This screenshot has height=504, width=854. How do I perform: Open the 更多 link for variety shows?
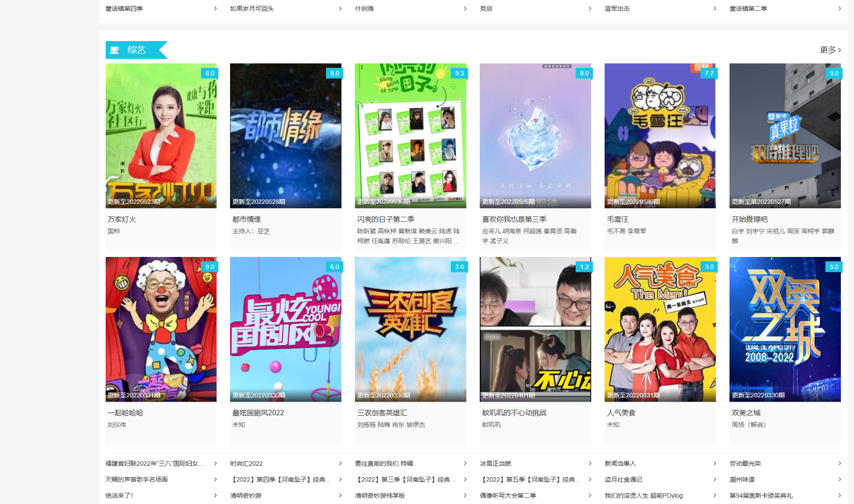(x=830, y=50)
